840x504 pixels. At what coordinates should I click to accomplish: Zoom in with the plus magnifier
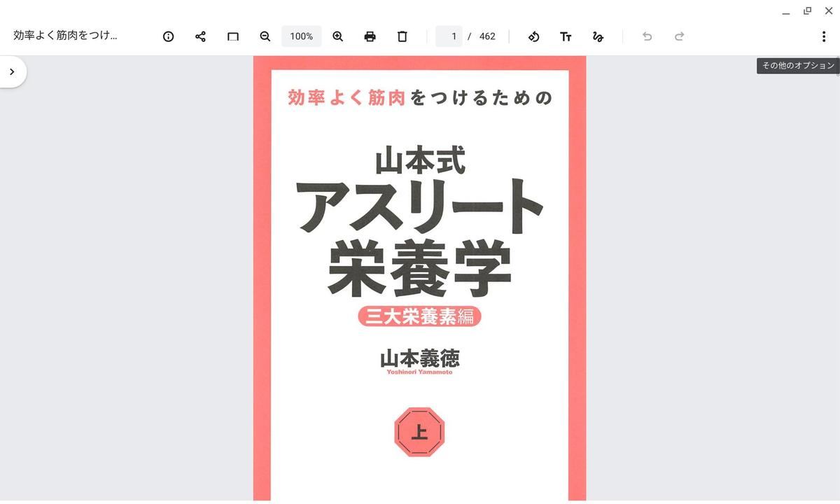click(x=338, y=36)
